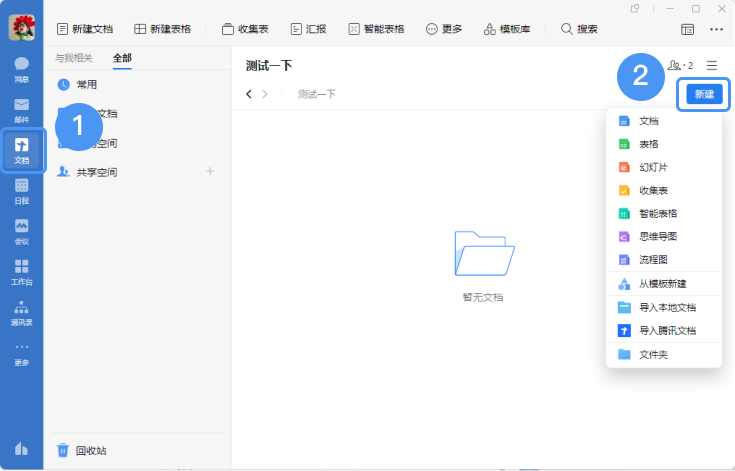Choose 流程图 flowchart option
The height and width of the screenshot is (471, 735).
pyautogui.click(x=664, y=260)
